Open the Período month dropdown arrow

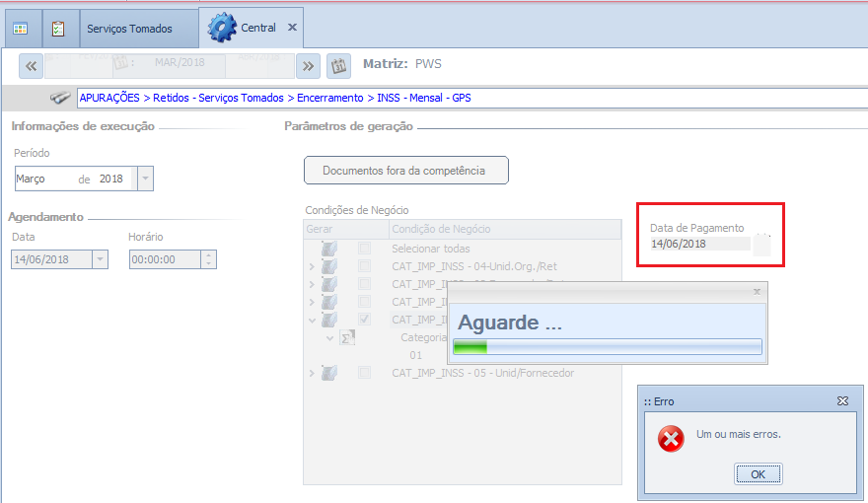tap(145, 179)
